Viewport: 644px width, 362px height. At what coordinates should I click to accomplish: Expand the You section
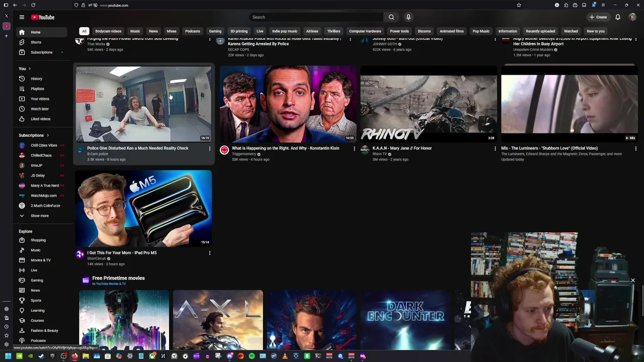pos(25,68)
